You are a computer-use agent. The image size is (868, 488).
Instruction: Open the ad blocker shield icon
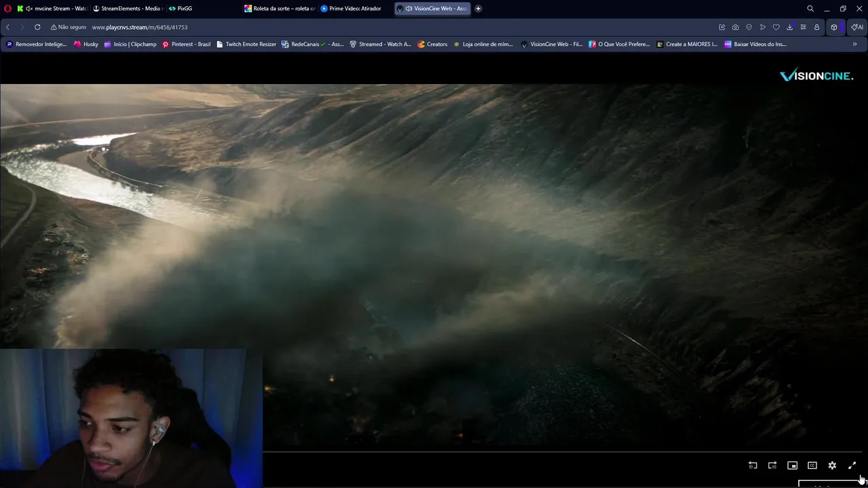click(x=749, y=27)
